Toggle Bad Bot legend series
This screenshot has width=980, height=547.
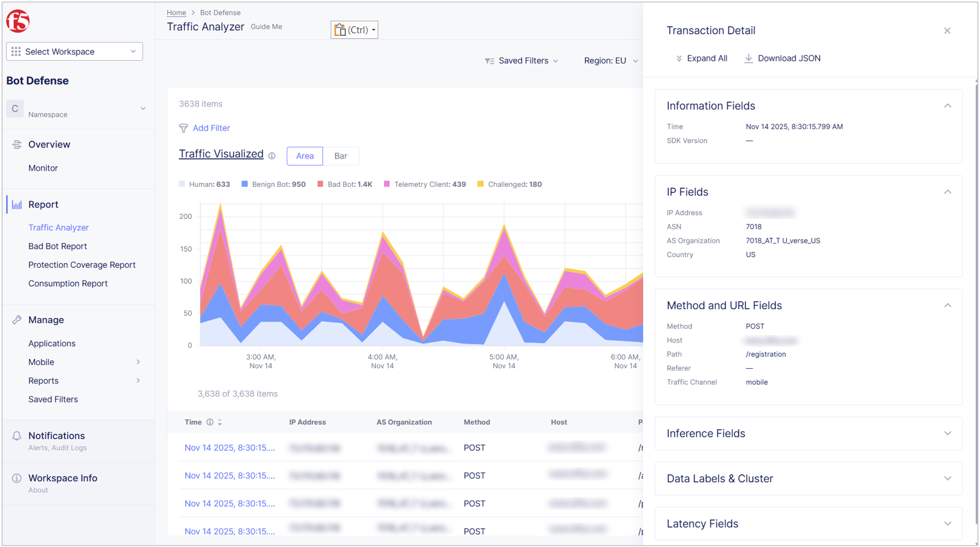[x=344, y=184]
